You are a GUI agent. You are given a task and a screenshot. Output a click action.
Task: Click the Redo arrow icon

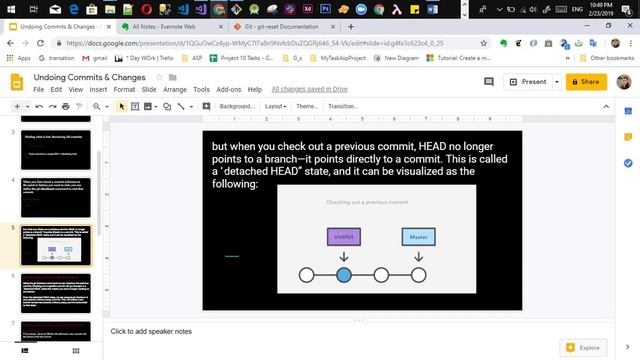[x=52, y=107]
